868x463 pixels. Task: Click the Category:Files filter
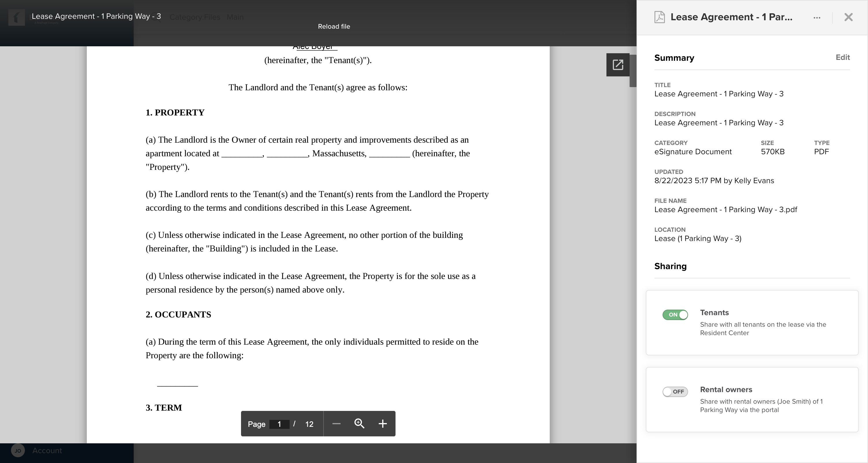point(195,17)
